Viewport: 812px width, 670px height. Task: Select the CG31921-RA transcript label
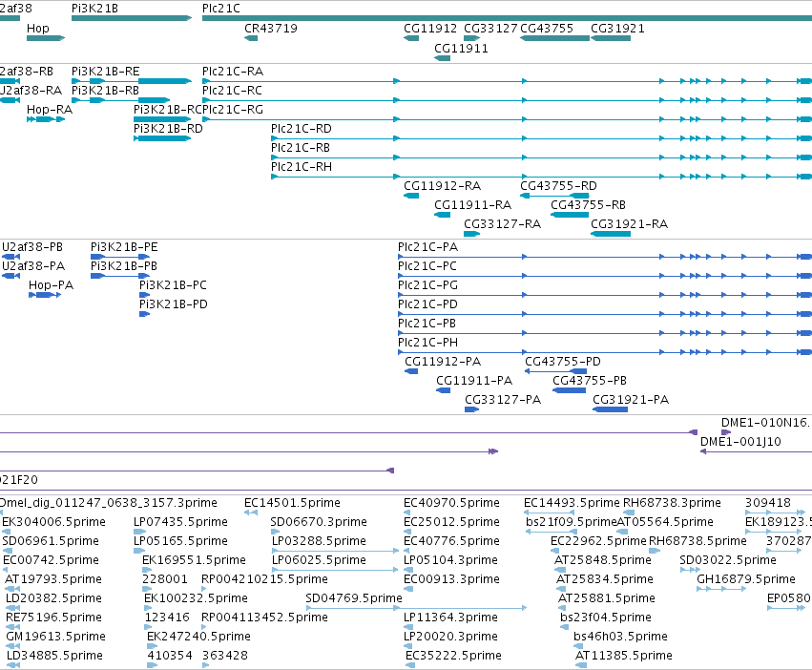pos(629,224)
